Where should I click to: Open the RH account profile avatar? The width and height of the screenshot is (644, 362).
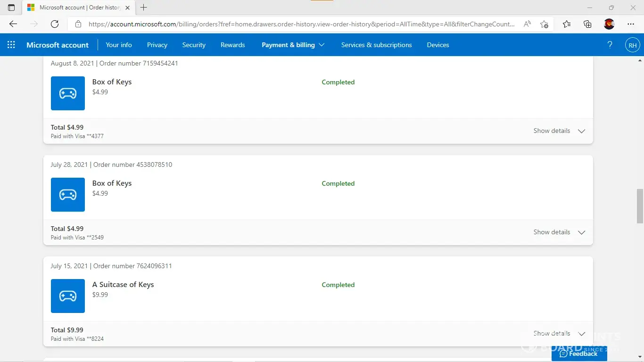(x=632, y=45)
